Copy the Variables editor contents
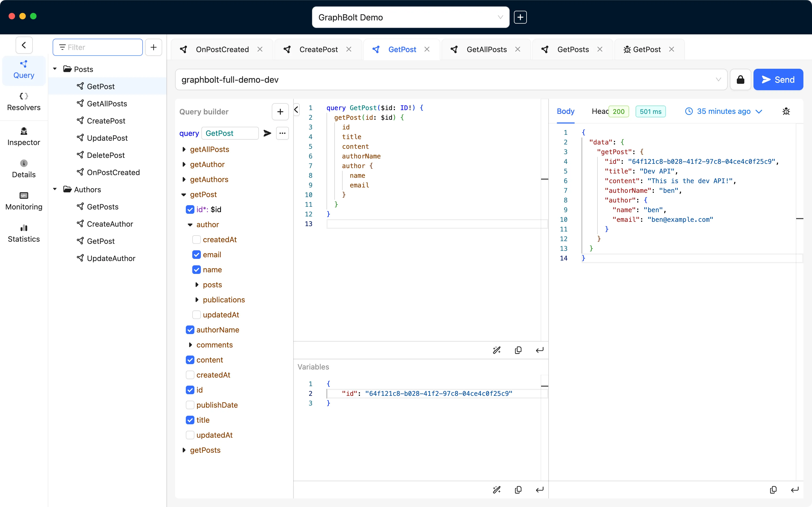This screenshot has width=812, height=507. (x=518, y=490)
